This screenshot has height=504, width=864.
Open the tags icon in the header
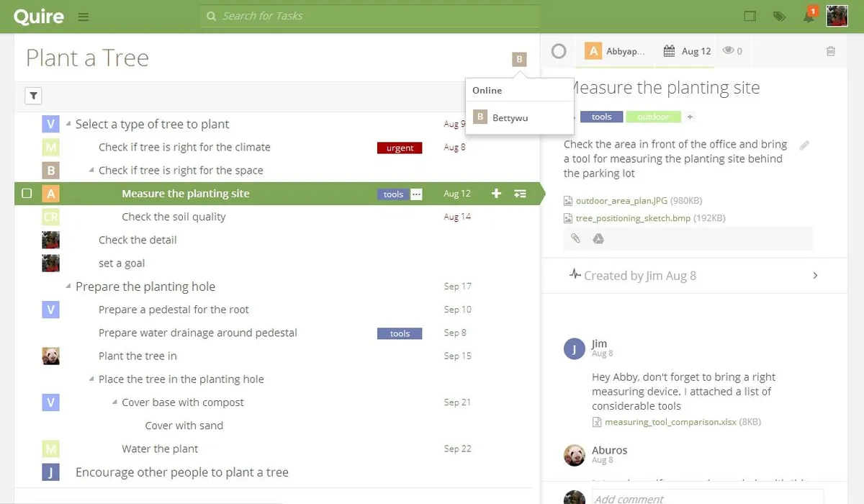[x=779, y=16]
